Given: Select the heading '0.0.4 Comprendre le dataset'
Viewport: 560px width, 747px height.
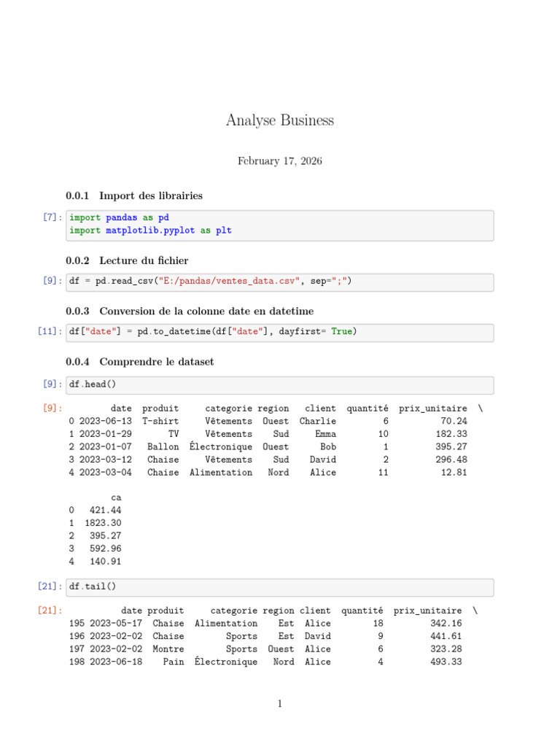Looking at the screenshot, I should pyautogui.click(x=140, y=362).
